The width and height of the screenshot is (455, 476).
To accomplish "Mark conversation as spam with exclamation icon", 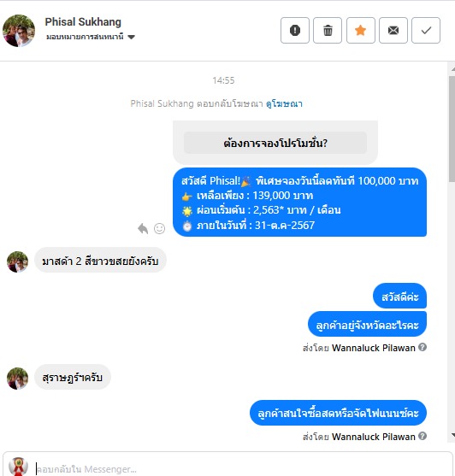I will pyautogui.click(x=295, y=31).
